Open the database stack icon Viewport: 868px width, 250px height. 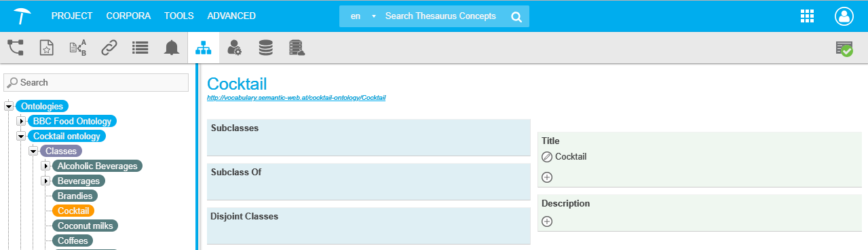(265, 48)
